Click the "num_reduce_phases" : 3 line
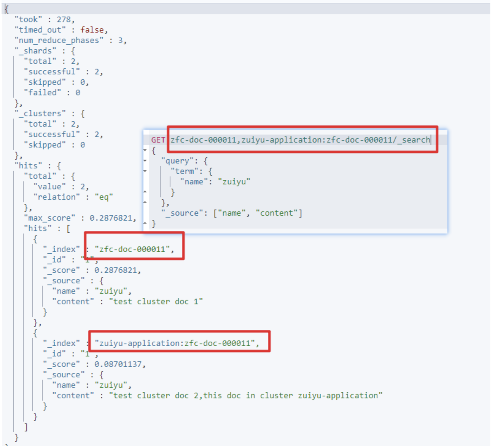The height and width of the screenshot is (448, 495). point(70,41)
